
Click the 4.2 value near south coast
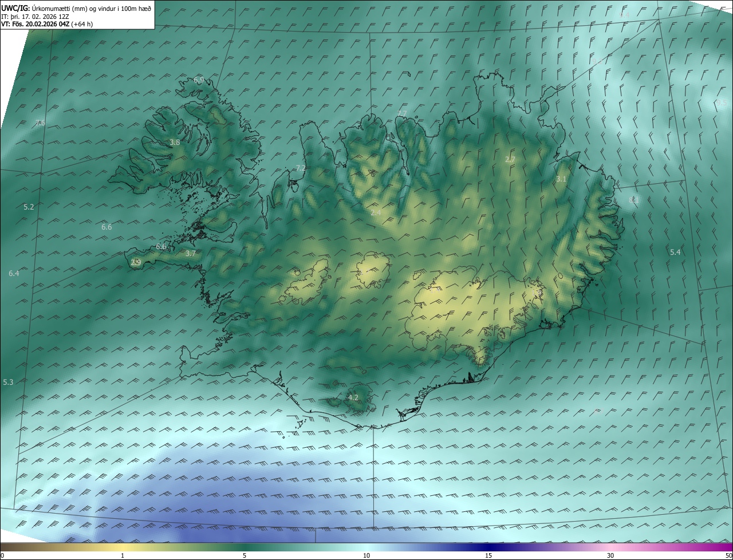[353, 397]
